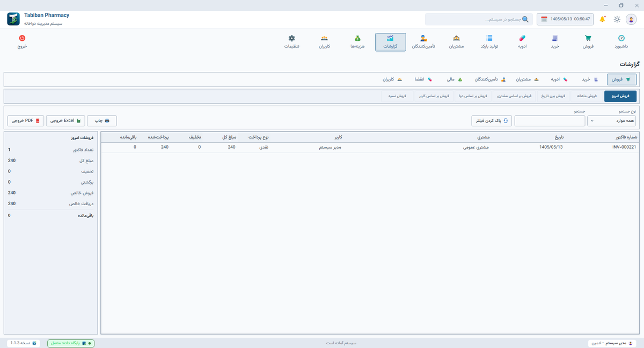Open the کاربران users section in main navigation
This screenshot has height=348, width=644.
tap(324, 42)
